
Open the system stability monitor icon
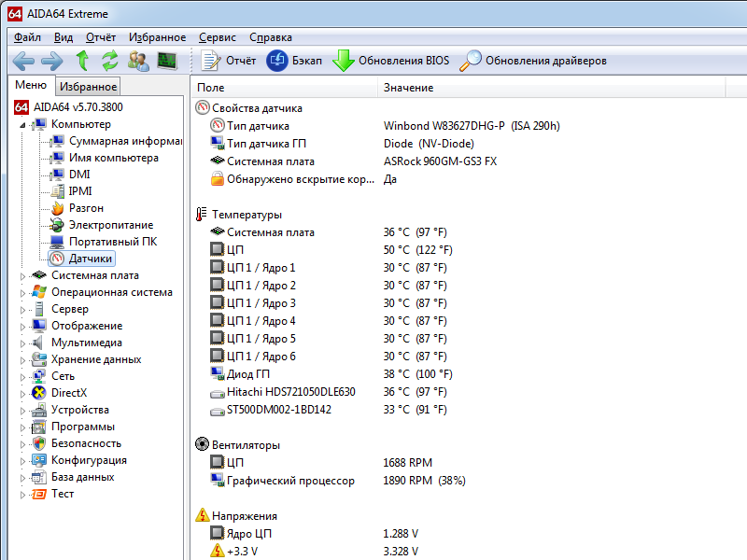click(167, 61)
